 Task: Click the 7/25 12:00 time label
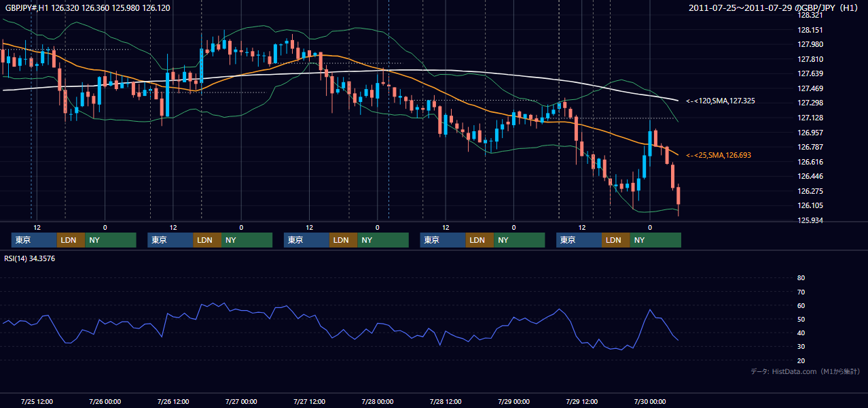[x=37, y=401]
